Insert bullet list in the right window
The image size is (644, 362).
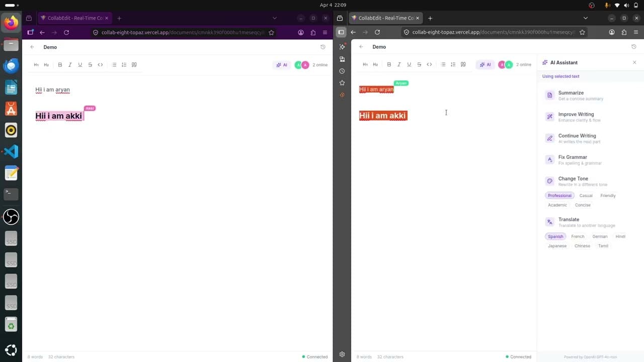pyautogui.click(x=443, y=64)
